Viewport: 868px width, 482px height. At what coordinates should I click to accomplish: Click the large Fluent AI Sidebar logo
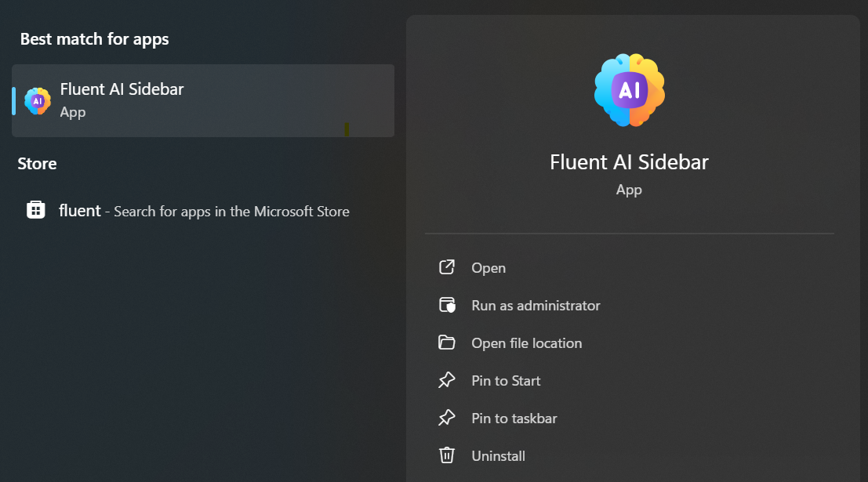pos(629,89)
